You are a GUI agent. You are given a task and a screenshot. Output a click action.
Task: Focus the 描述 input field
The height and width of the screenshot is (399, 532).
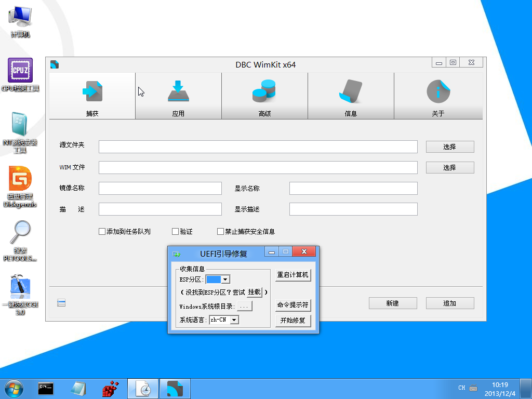[160, 209]
